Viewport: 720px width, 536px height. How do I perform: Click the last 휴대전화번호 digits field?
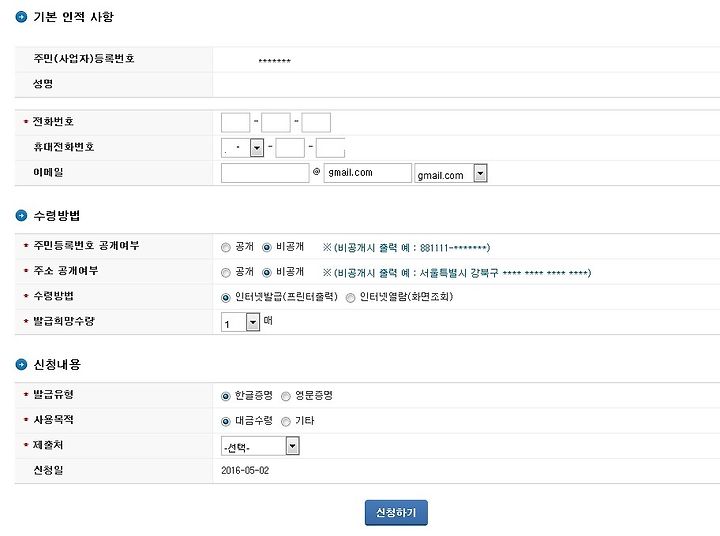[x=331, y=148]
